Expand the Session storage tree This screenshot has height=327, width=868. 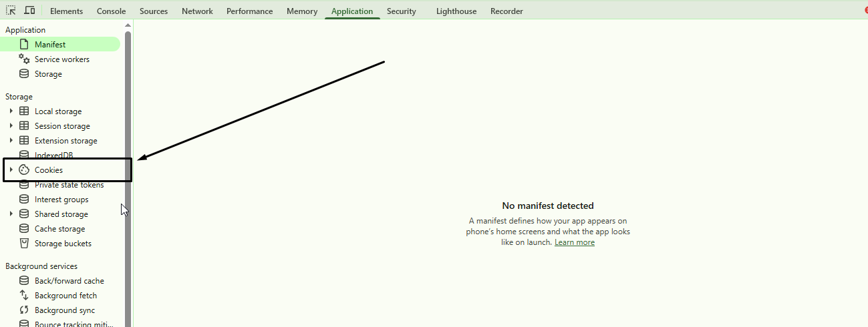click(x=11, y=126)
